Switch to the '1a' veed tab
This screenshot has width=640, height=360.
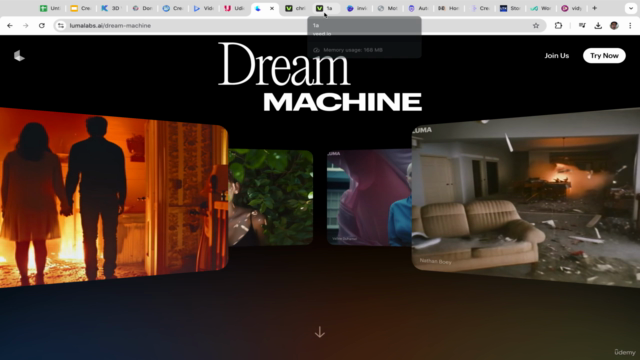[326, 8]
